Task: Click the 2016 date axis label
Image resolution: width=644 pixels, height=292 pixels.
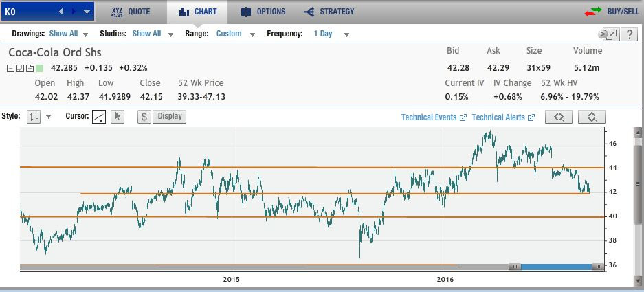Action: point(445,279)
